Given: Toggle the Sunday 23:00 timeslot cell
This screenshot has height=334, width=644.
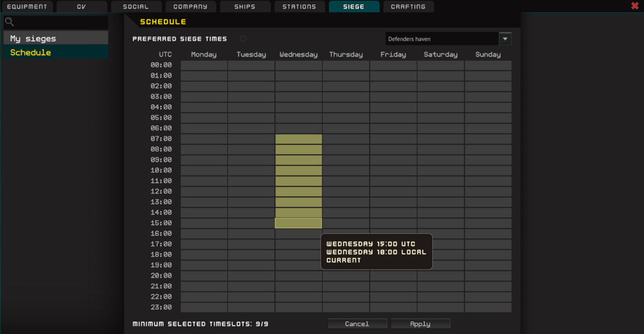Looking at the screenshot, I should [x=488, y=308].
